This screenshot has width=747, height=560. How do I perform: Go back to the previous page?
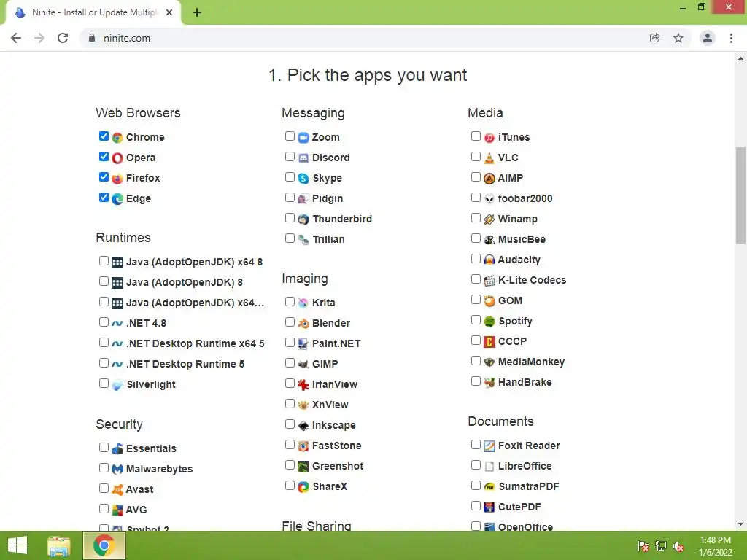point(16,38)
